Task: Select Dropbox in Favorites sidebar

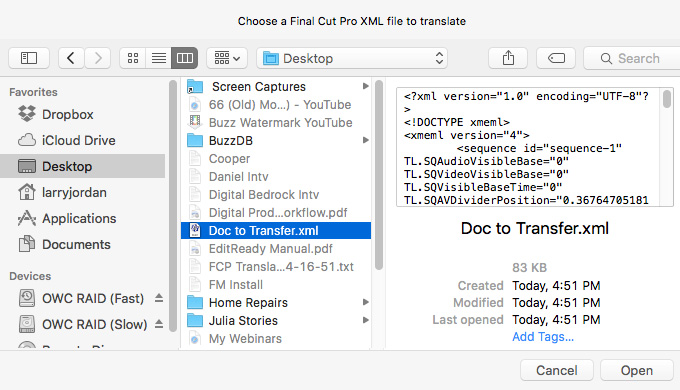Action: [82, 115]
